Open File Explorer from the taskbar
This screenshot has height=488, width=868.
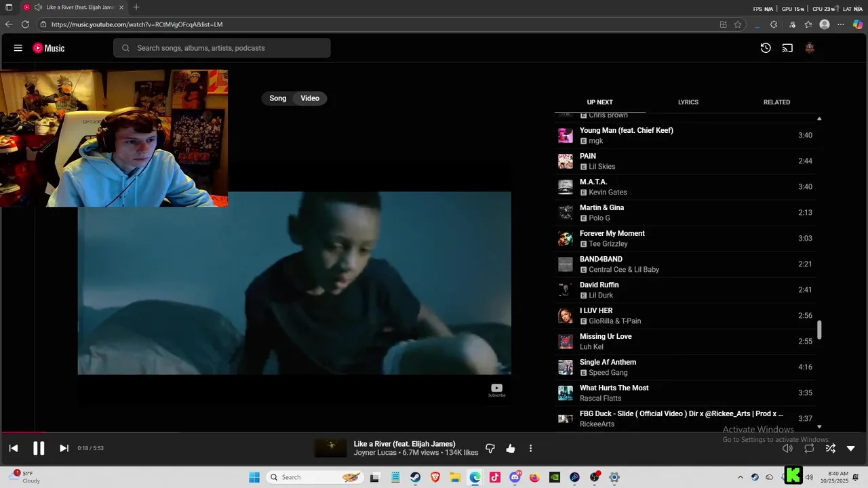455,477
